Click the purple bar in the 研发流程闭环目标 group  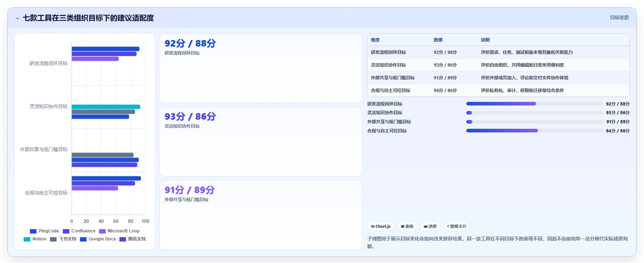95,59
